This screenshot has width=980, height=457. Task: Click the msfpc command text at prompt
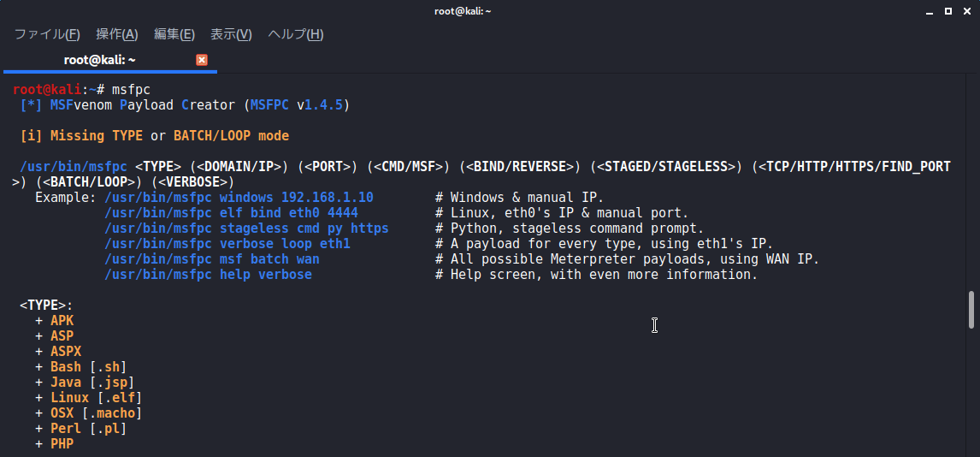(x=131, y=90)
